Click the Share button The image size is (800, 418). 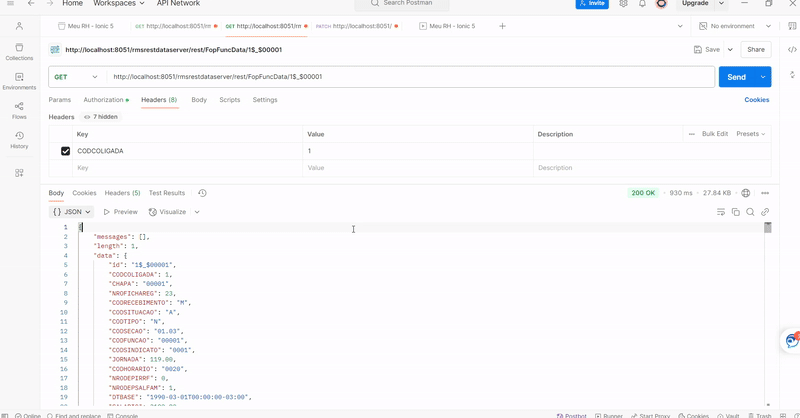(756, 50)
